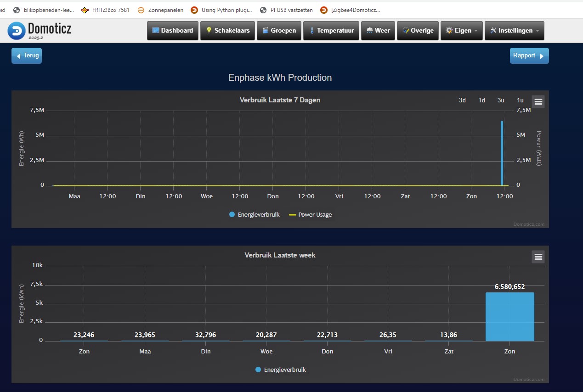Click the 6.580,652 bar for Zon
The height and width of the screenshot is (392, 583).
tap(509, 317)
